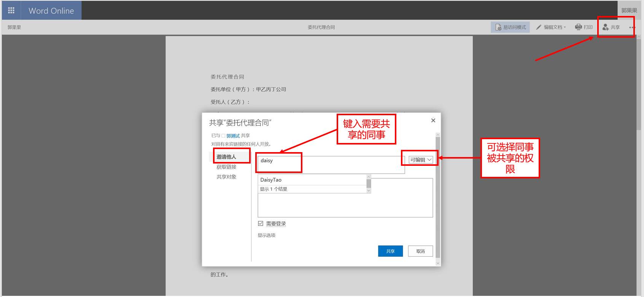This screenshot has height=297, width=644.
Task: Click the 共享 share person icon
Action: pyautogui.click(x=606, y=27)
